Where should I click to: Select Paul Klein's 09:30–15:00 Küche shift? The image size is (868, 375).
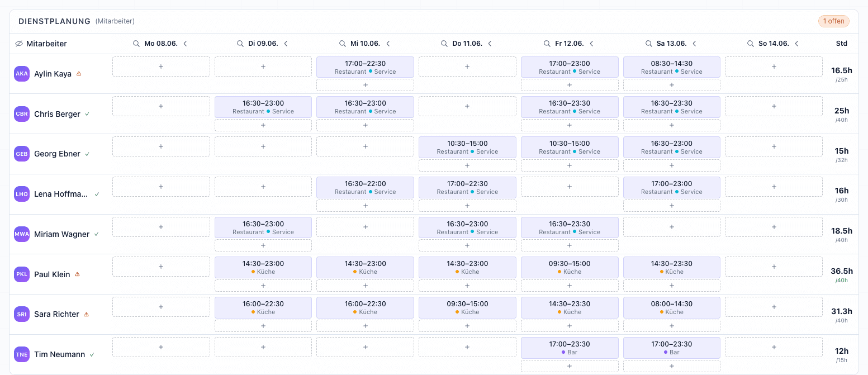click(570, 267)
